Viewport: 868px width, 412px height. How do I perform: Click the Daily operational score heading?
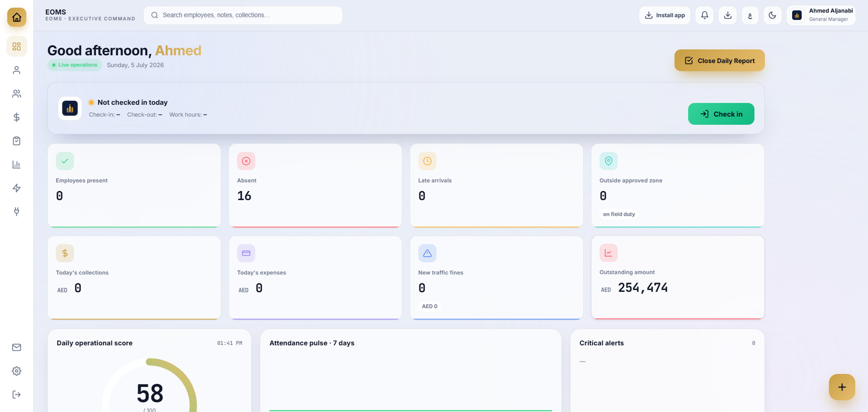(94, 343)
